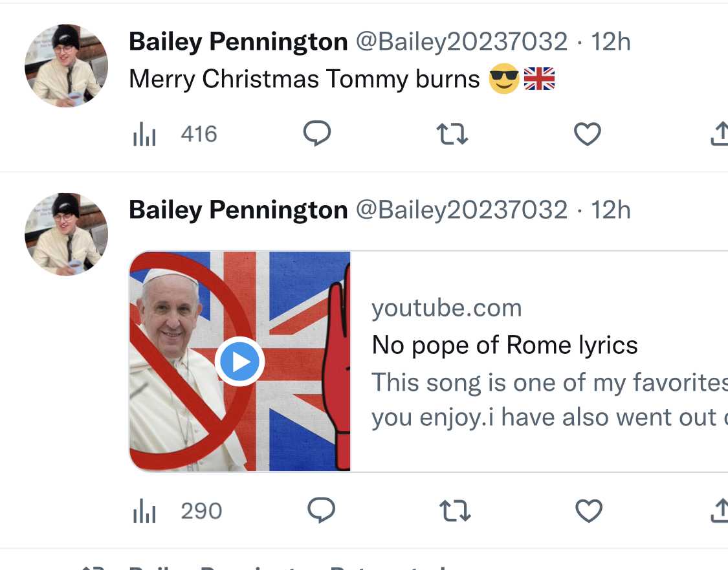728x570 pixels.
Task: Open Bailey Pennington's avatar on second tweet
Action: tap(67, 234)
